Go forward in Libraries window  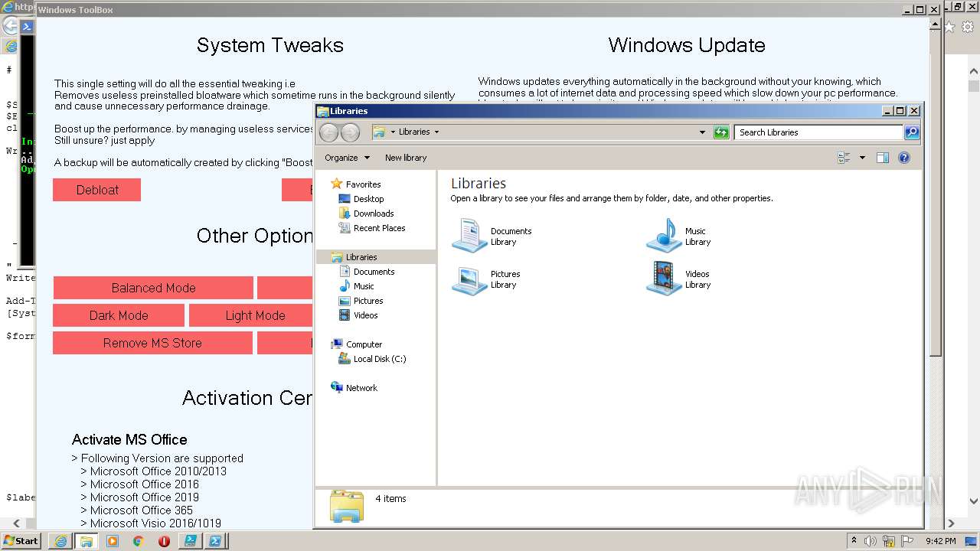tap(350, 132)
